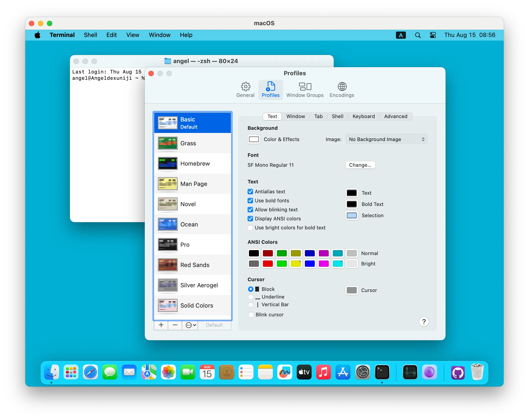Click the add profile plus button
529x420 pixels.
click(x=161, y=325)
